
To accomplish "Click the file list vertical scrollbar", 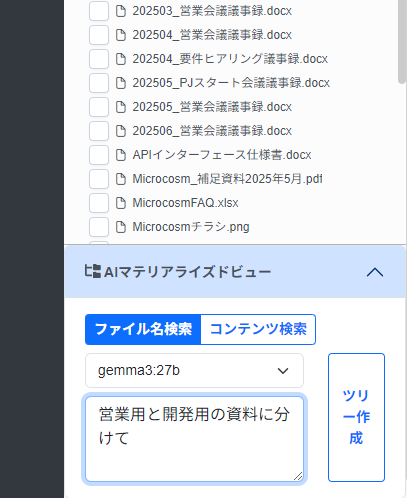I will coord(402,42).
